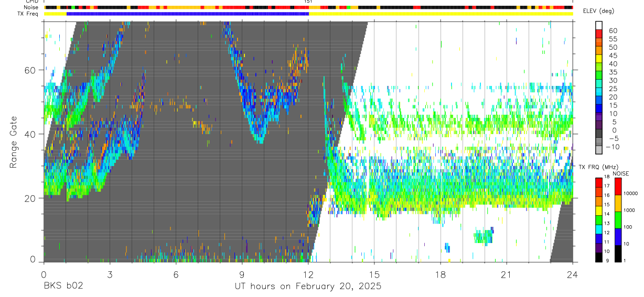Screen dimensions: 644x297
Task: Click the ELEV (deg) legend title
Action: point(599,12)
